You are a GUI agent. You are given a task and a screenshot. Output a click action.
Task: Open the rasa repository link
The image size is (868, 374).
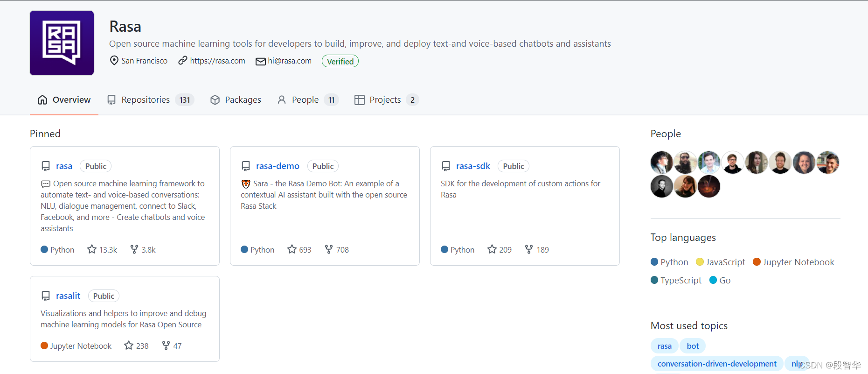tap(64, 166)
